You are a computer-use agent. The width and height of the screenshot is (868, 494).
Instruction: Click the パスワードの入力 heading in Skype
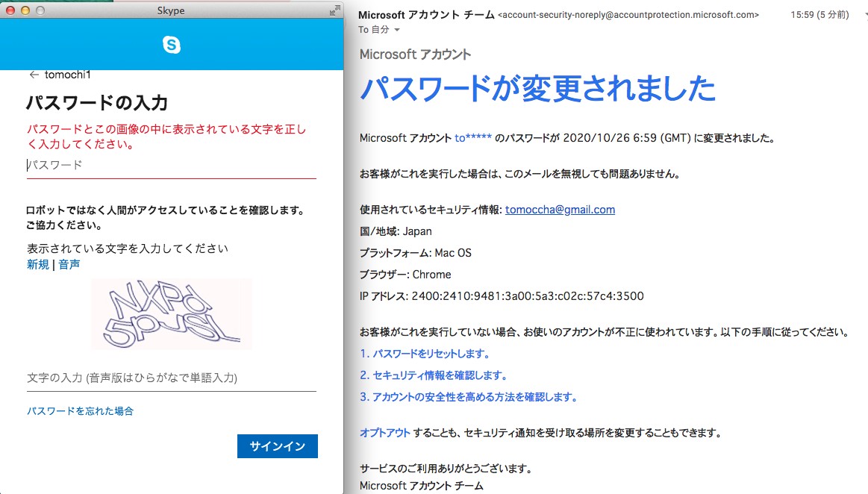point(97,103)
